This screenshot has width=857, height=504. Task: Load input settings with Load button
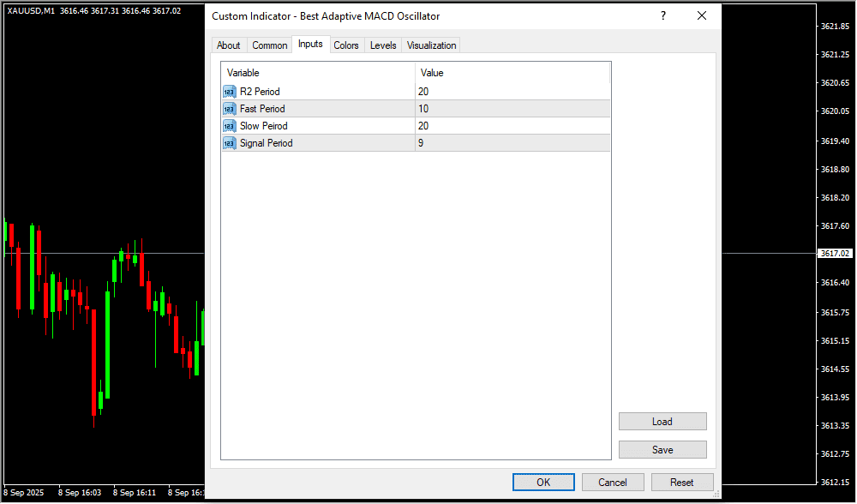[x=662, y=422]
